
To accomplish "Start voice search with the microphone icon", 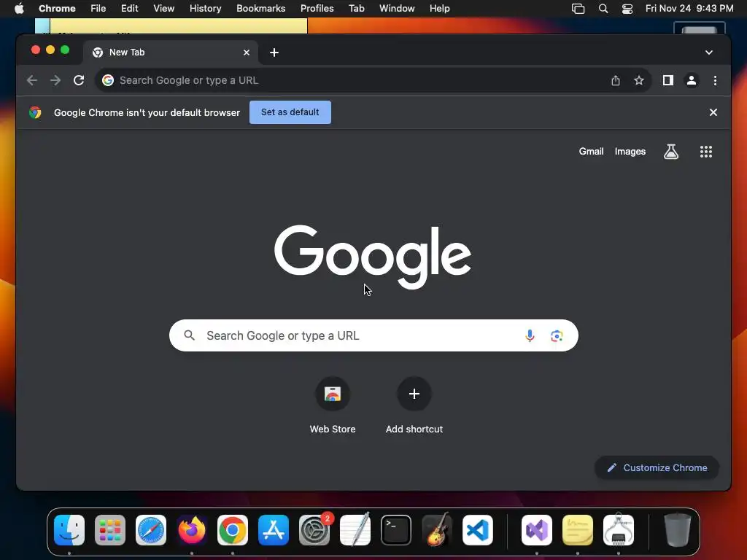I will click(530, 335).
